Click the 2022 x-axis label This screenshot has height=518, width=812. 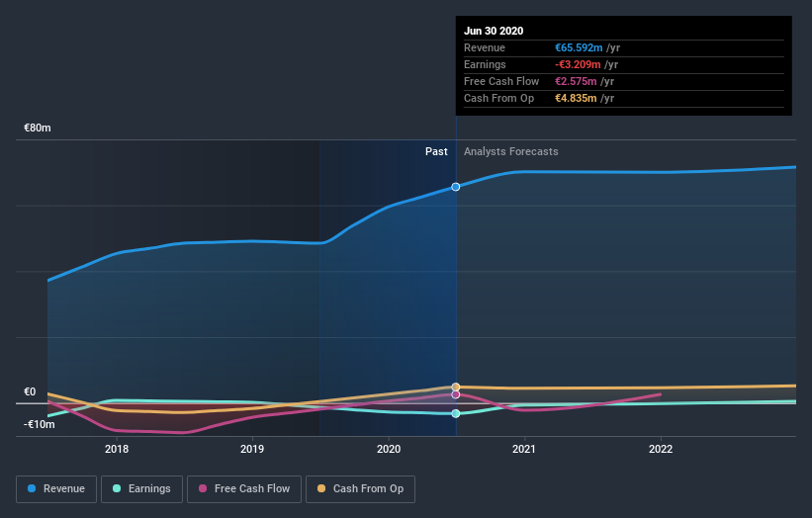point(661,449)
